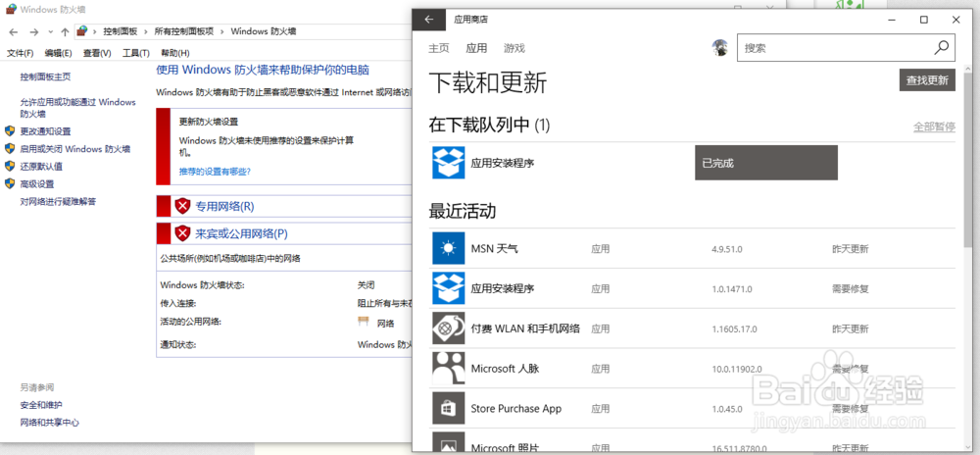Image resolution: width=980 pixels, height=455 pixels.
Task: Switch to the 主页 tab in Store
Action: 439,48
